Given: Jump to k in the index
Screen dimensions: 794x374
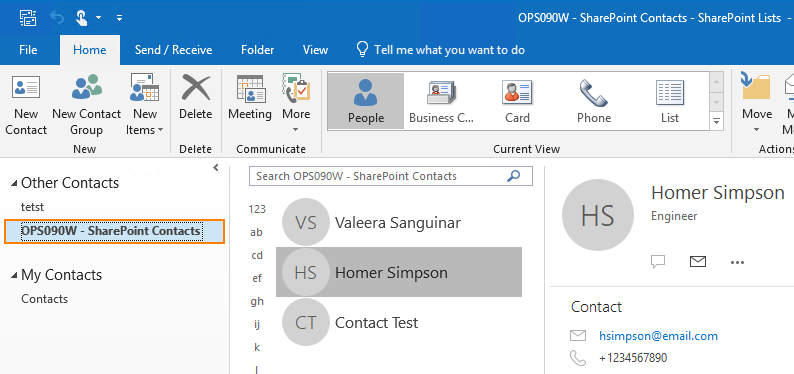Looking at the screenshot, I should (257, 347).
